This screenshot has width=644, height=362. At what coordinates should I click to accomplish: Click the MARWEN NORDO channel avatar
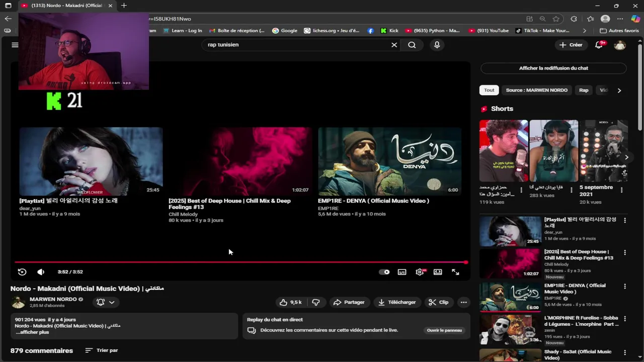point(18,302)
